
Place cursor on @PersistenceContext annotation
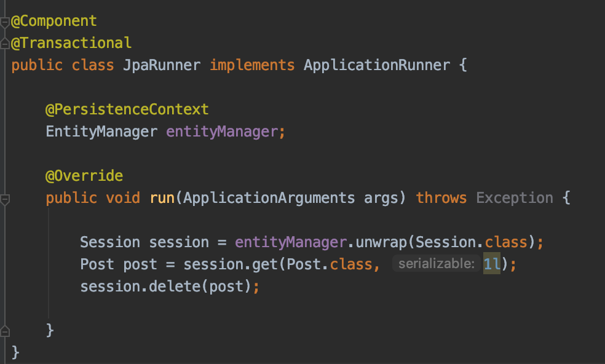click(127, 109)
